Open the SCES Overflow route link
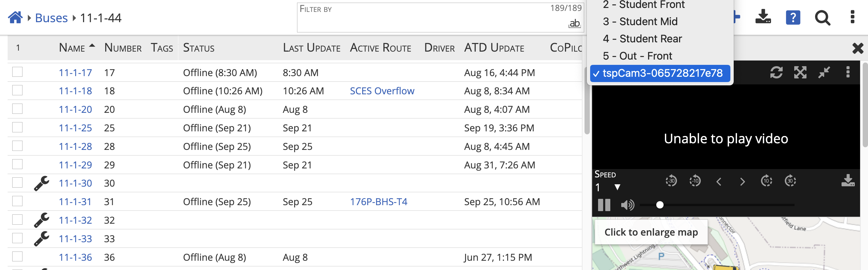The image size is (868, 270). click(x=382, y=91)
